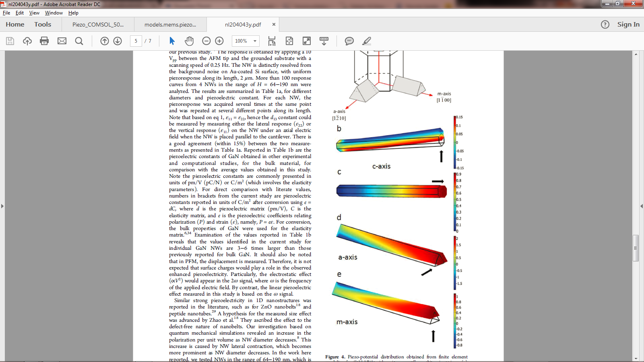
Task: Toggle the Highlight text tool
Action: point(367,41)
